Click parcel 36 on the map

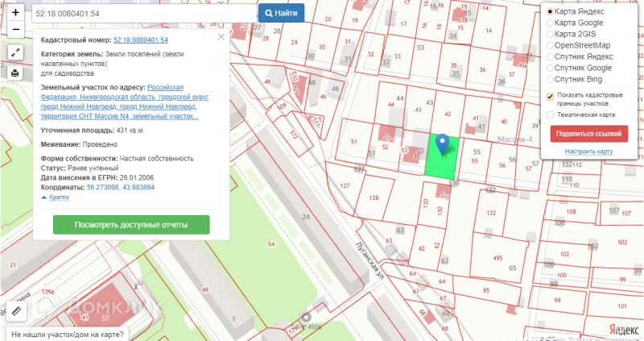[482, 69]
